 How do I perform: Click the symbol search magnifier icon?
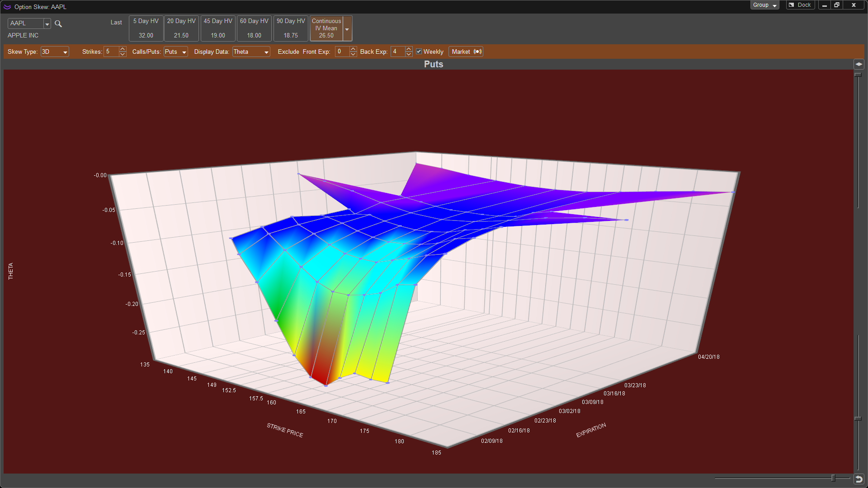(58, 23)
